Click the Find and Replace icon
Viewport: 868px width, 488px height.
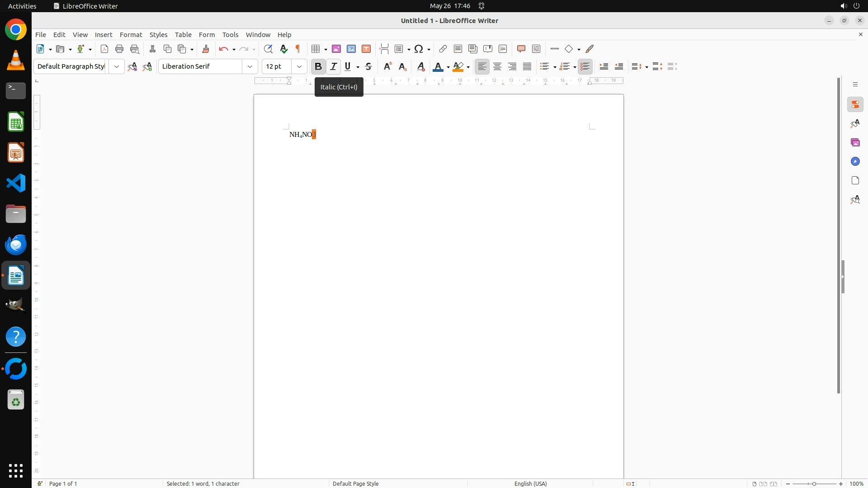[268, 49]
